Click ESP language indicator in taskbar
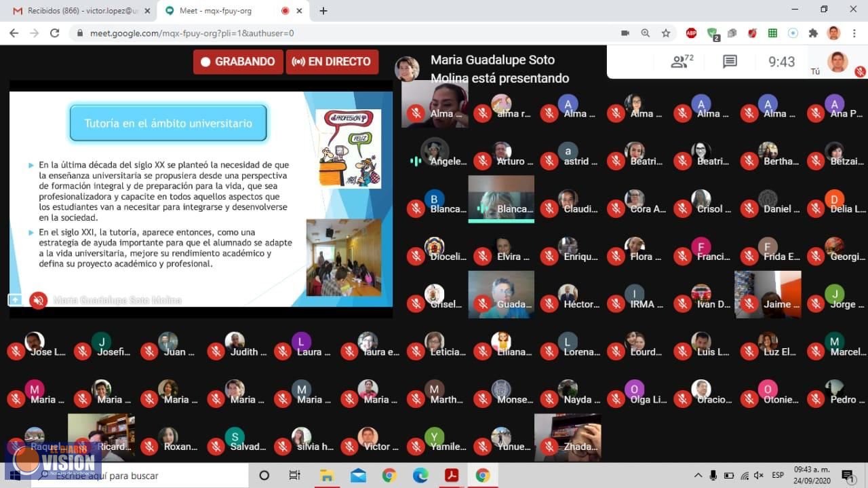868x488 pixels. (778, 475)
